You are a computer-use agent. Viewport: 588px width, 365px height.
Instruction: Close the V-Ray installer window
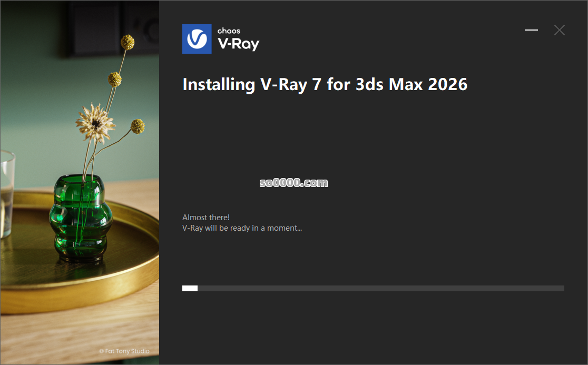click(560, 30)
